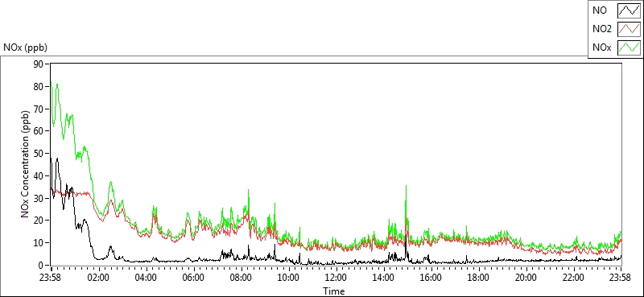Click the 16:00 time axis label
The width and height of the screenshot is (644, 297).
coord(431,278)
